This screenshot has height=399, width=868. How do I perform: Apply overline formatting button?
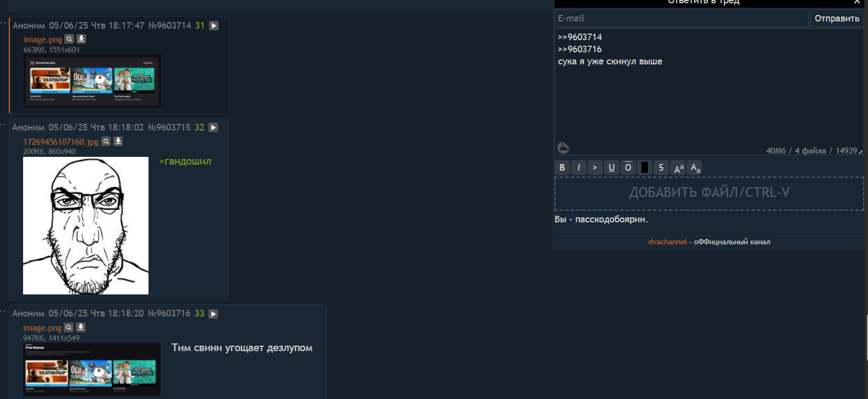click(628, 167)
